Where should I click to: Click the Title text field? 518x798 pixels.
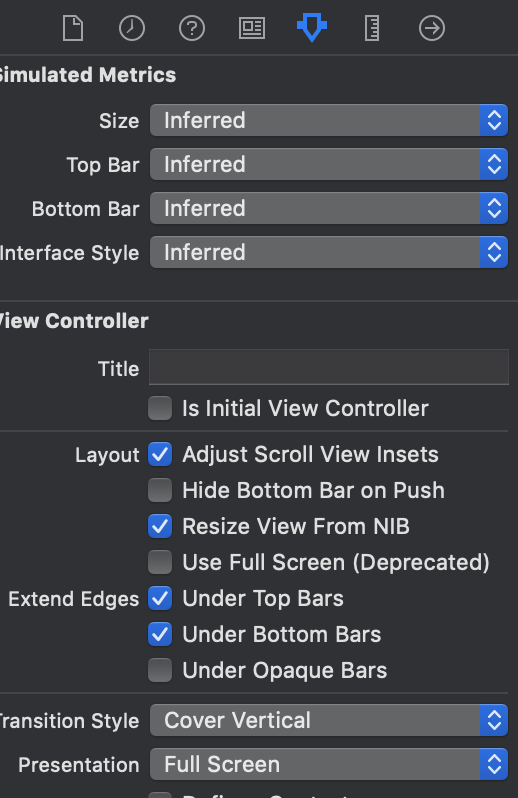tap(329, 367)
